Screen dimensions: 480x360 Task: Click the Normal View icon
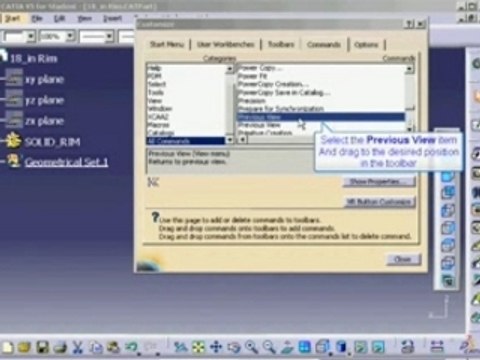click(287, 347)
